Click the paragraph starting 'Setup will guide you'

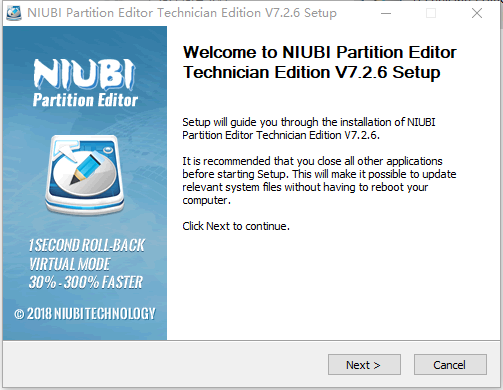pos(309,129)
